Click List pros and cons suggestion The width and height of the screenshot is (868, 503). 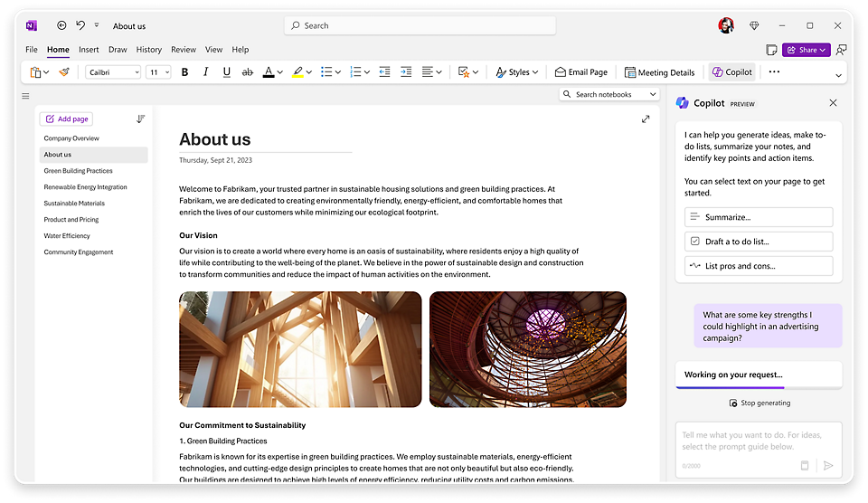[x=759, y=266]
